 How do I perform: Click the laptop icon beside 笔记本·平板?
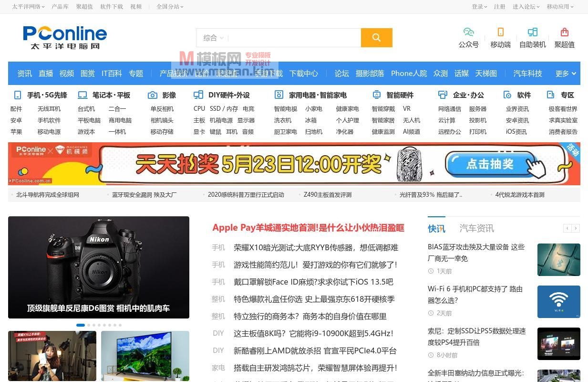83,95
